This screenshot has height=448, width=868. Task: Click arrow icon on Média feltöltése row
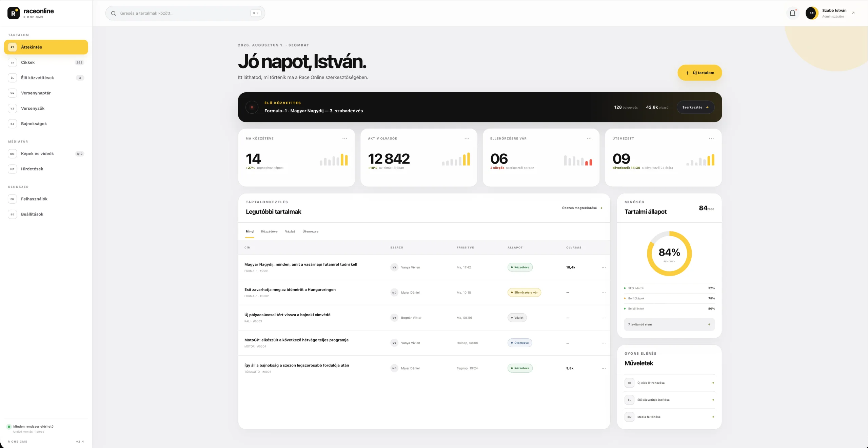[x=713, y=417]
